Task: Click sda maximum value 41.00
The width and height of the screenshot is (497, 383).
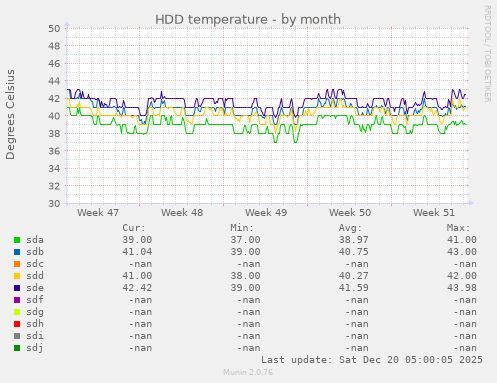Action: click(462, 240)
